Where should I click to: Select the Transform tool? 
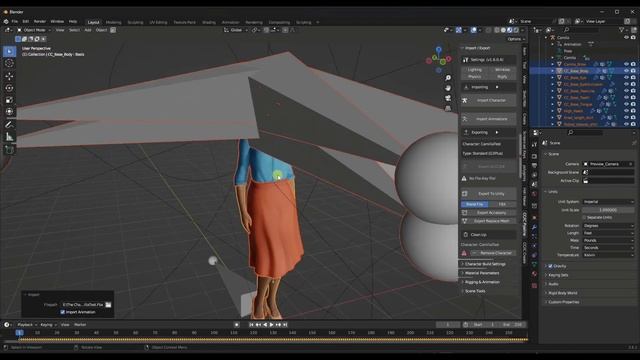pyautogui.click(x=9, y=112)
